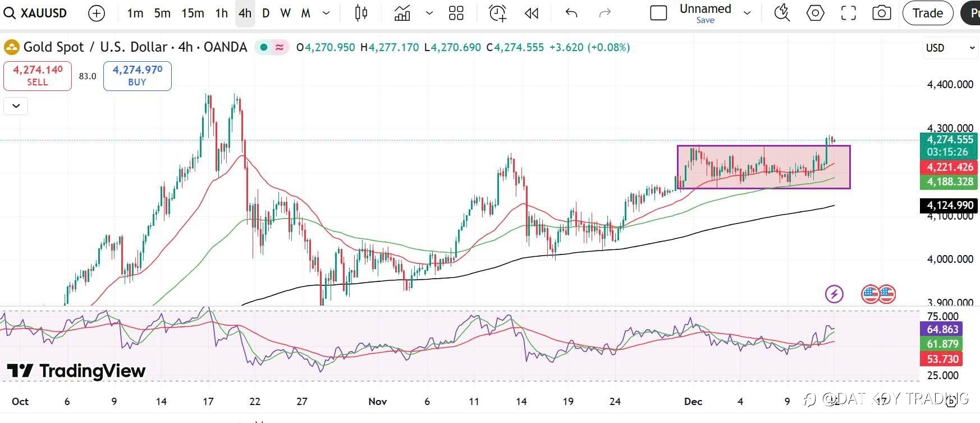This screenshot has height=423, width=980.
Task: Start bar replay mode
Action: pos(532,13)
